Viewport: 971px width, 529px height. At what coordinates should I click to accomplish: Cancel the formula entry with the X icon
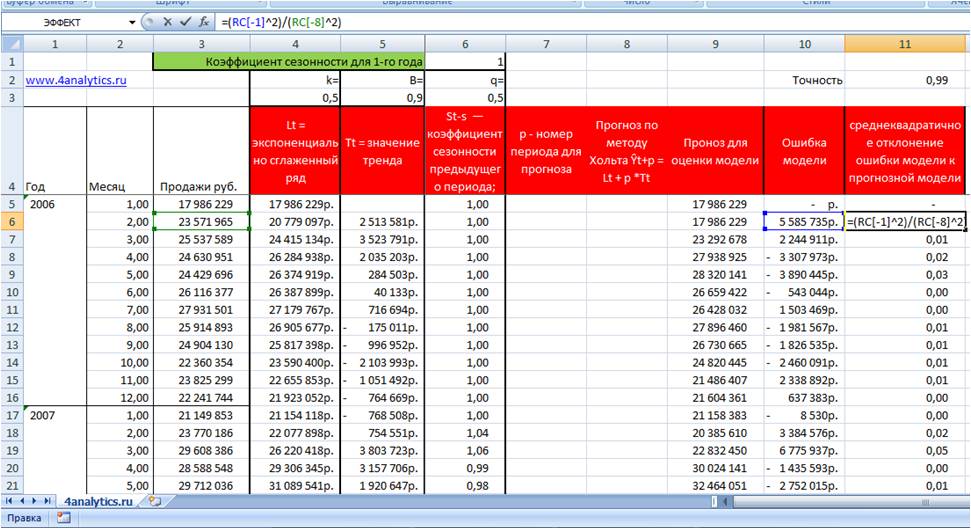click(167, 22)
